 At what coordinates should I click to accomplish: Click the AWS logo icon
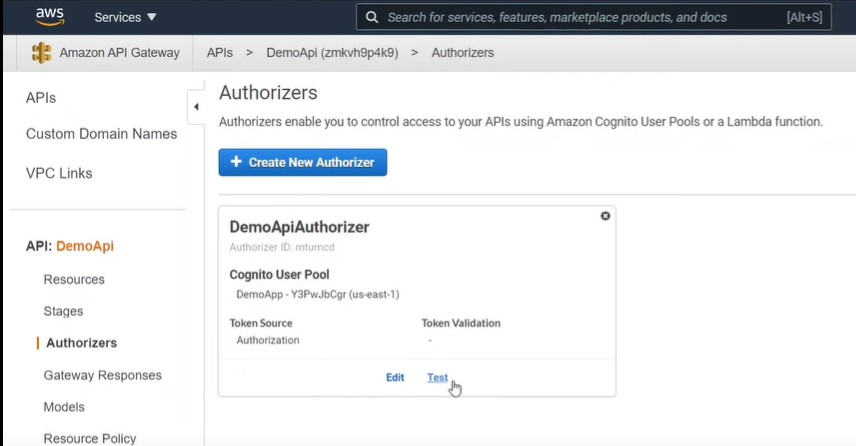click(x=50, y=16)
